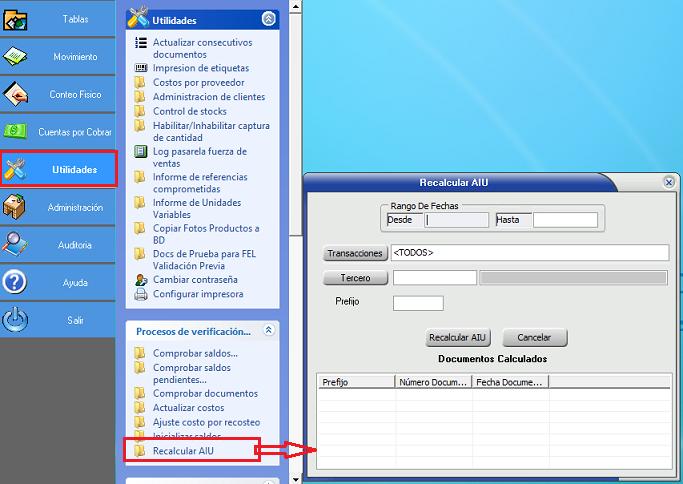The height and width of the screenshot is (484, 683).
Task: Select the Cuentas por Cobrar money icon
Action: (16, 131)
